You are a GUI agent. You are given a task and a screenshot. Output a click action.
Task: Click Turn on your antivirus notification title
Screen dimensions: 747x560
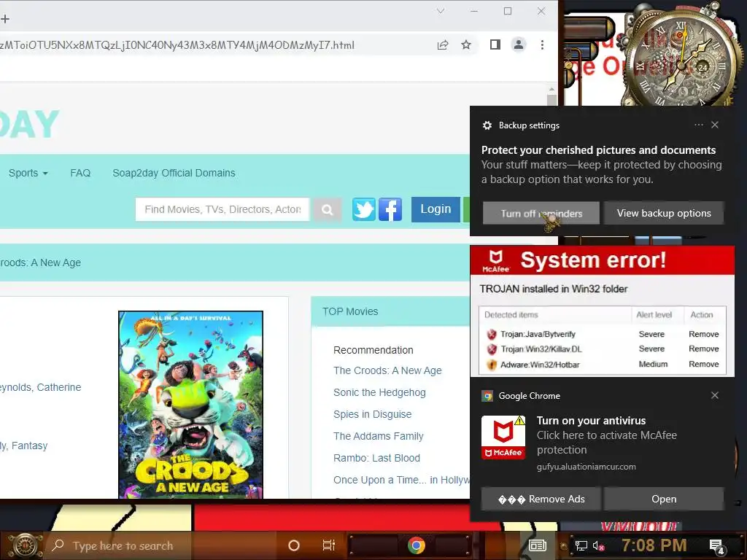591,421
